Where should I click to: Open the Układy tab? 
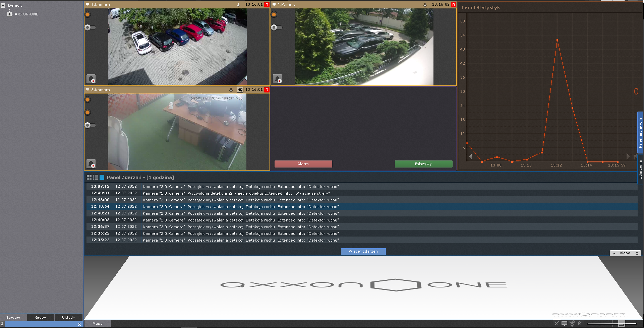pyautogui.click(x=68, y=317)
